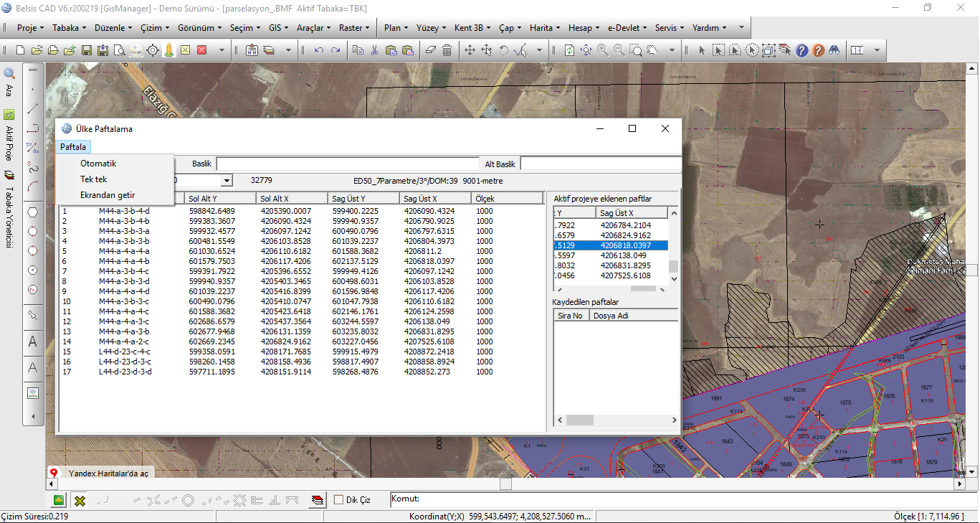Open the Print preview icon
Image resolution: width=980 pixels, height=523 pixels.
click(x=119, y=50)
